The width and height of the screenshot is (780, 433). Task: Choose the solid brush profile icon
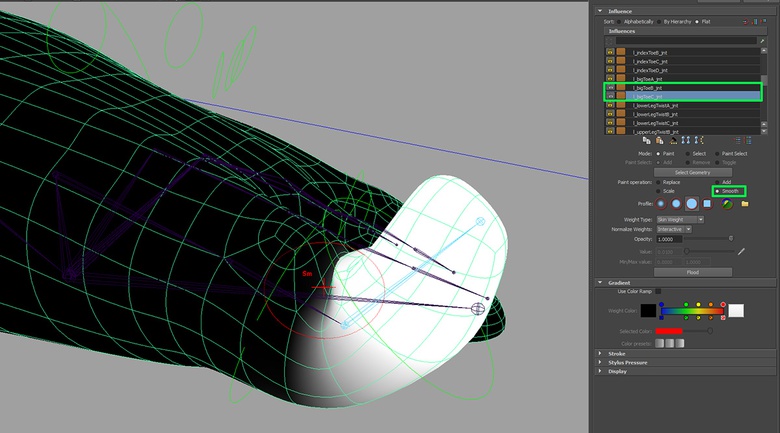point(691,204)
